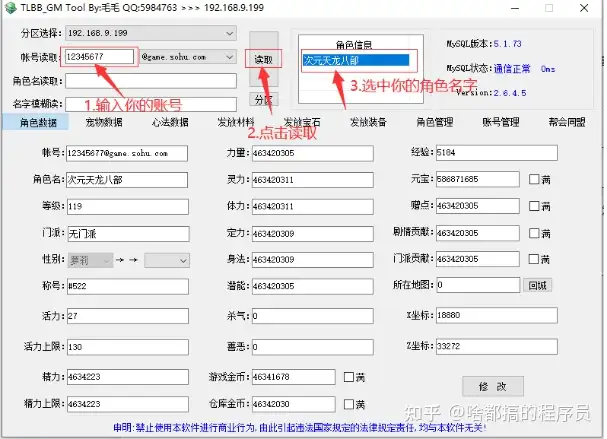
Task: Click the 门派 field showing 无门派
Action: tap(128, 234)
